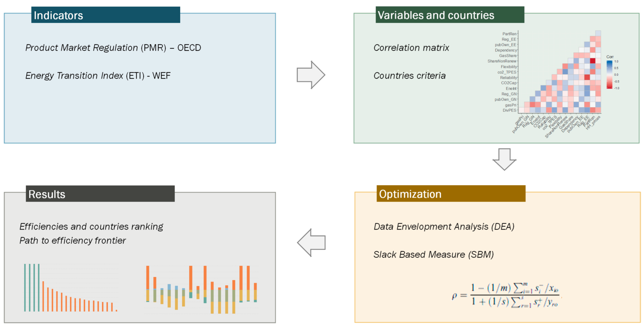Click Efficiencies and countries ranking text
Image resolution: width=644 pixels, height=328 pixels.
coord(91,226)
